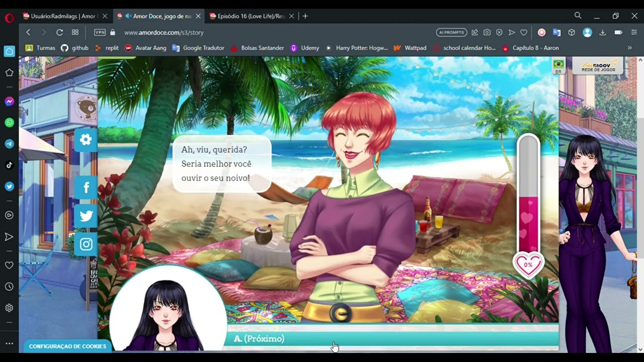Open Twitter in Opera sidebar
This screenshot has height=362, width=644.
click(9, 186)
